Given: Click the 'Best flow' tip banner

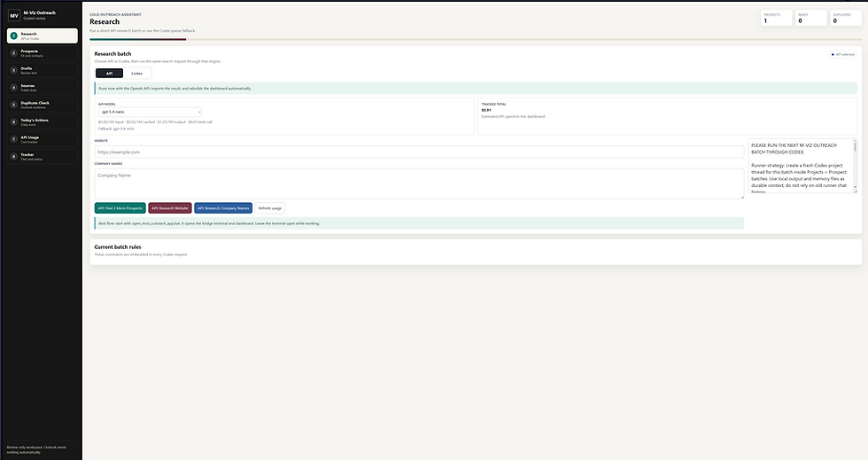Looking at the screenshot, I should coord(419,223).
